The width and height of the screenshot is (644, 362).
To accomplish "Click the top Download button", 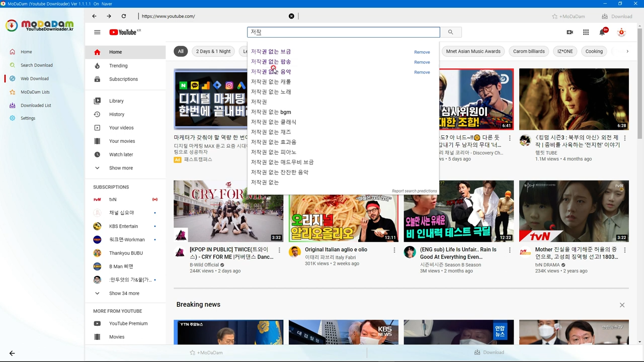I will [617, 16].
